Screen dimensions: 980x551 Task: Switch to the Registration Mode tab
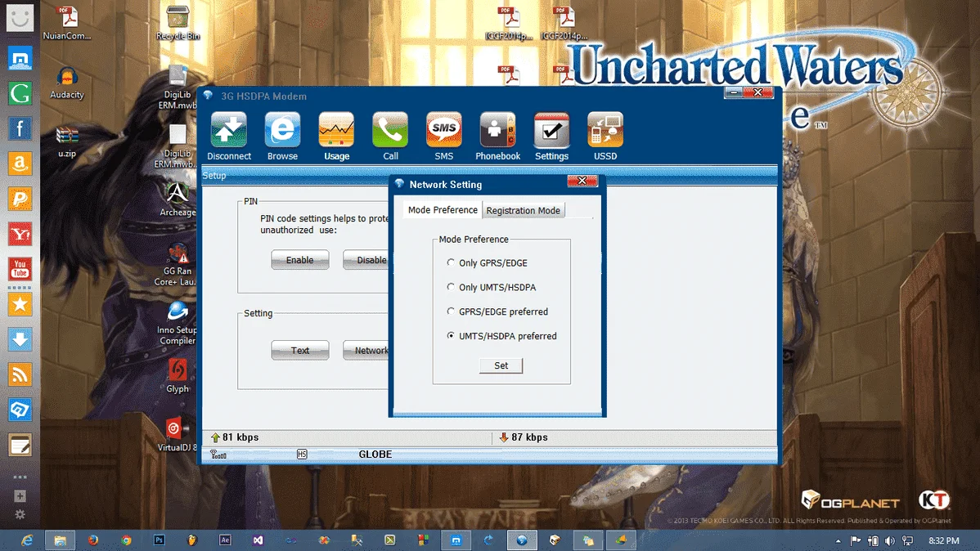(523, 211)
